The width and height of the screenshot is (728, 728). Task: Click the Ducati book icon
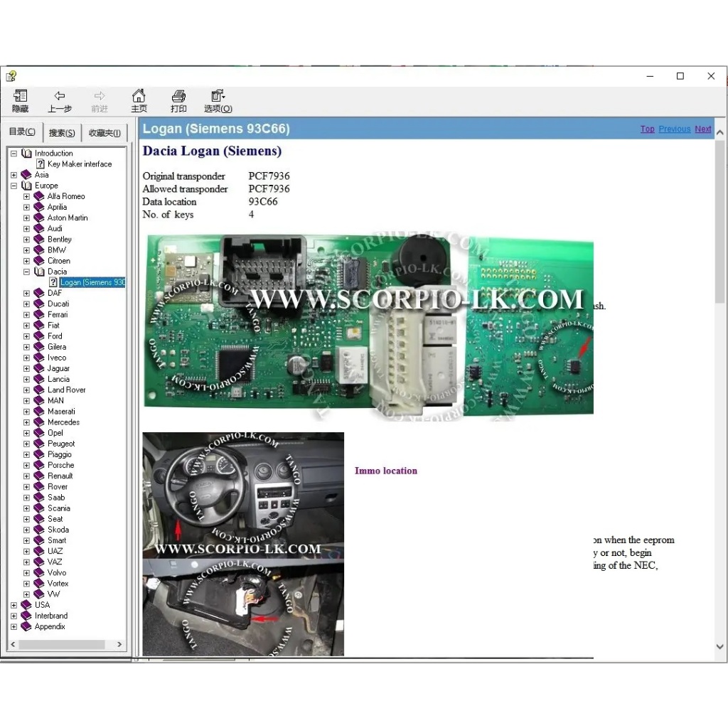40,304
